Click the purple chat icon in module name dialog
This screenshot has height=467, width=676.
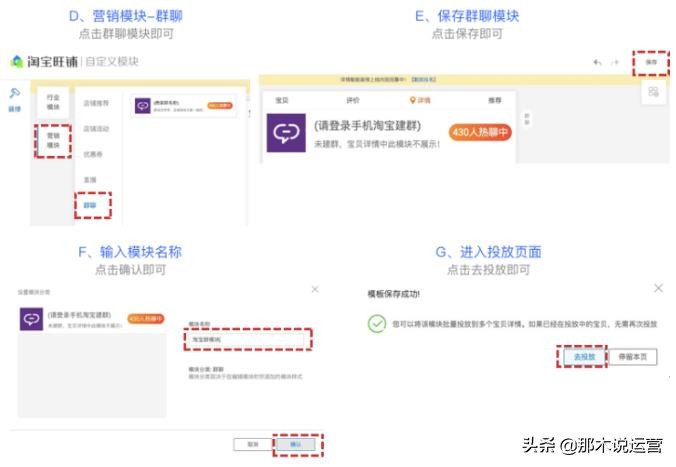[x=31, y=319]
